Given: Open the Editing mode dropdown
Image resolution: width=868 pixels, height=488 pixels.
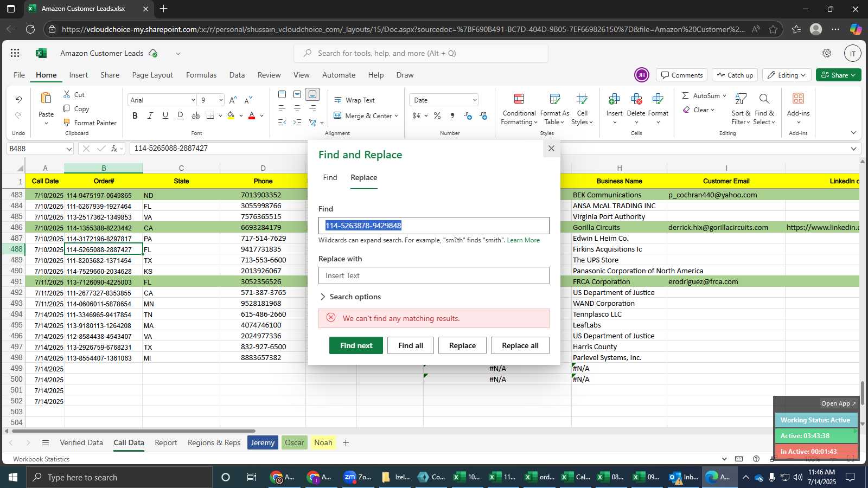Looking at the screenshot, I should click(787, 75).
